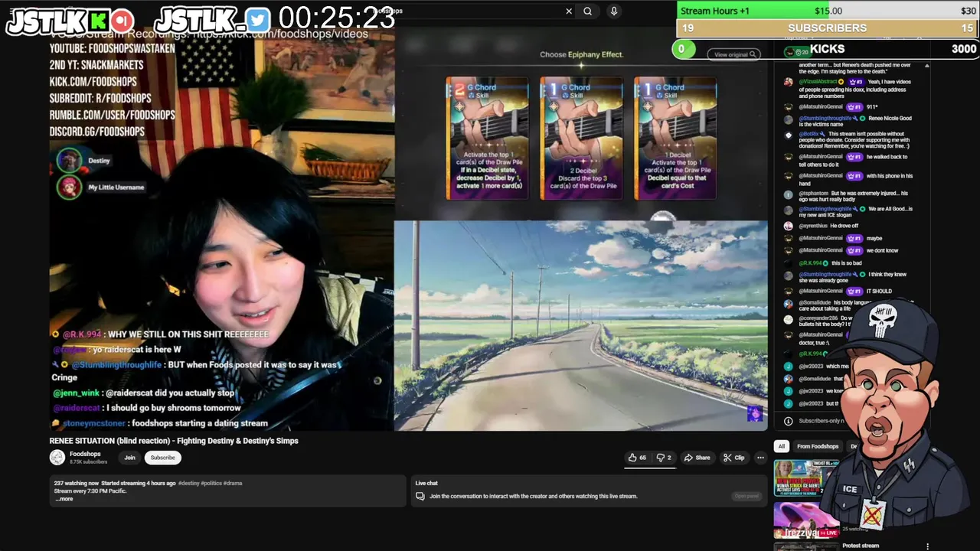Click the @BotRix username in chat

[x=810, y=135]
